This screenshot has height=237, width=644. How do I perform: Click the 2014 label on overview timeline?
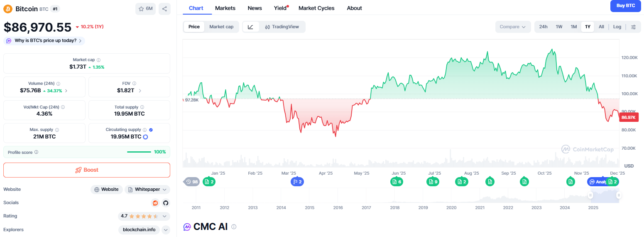coord(281,207)
